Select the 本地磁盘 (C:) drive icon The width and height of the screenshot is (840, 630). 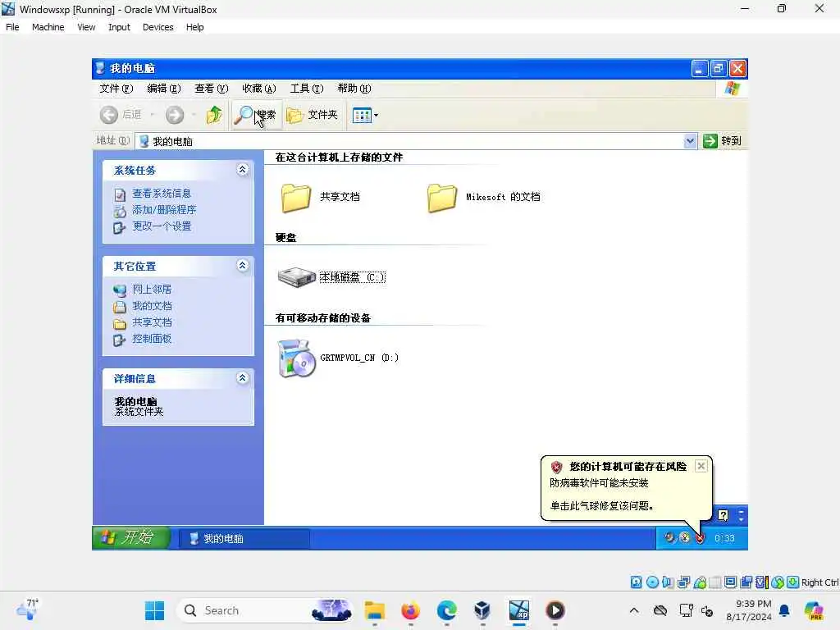[296, 277]
